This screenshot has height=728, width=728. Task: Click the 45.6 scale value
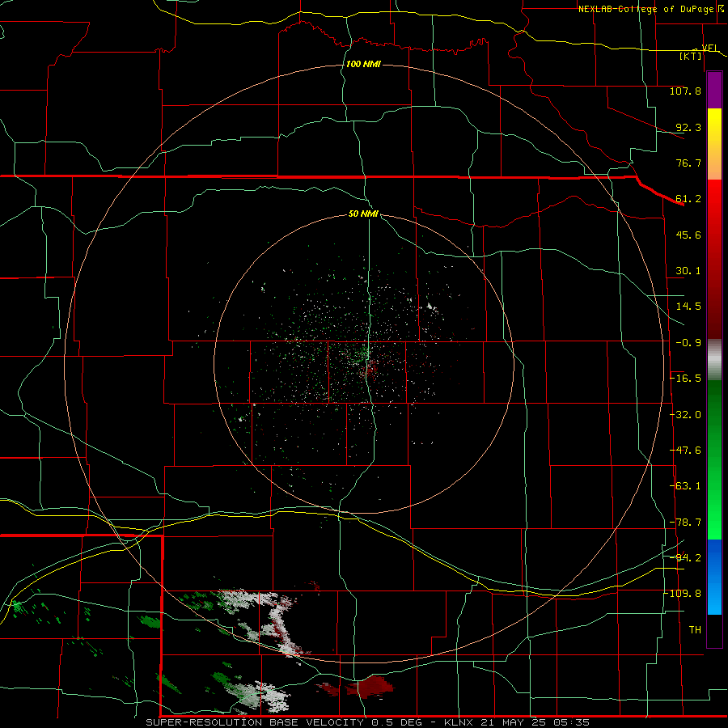point(688,235)
